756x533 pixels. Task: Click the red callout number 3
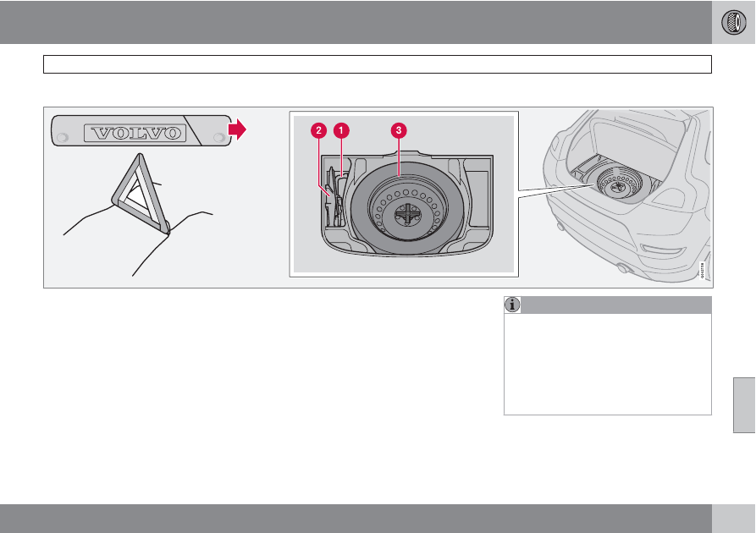point(399,130)
